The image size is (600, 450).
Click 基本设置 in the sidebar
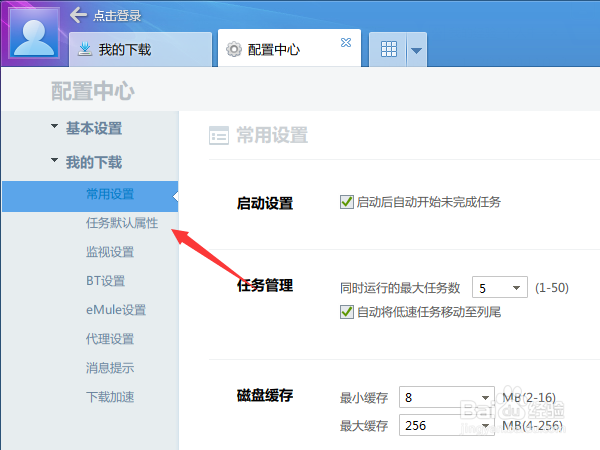(x=94, y=128)
